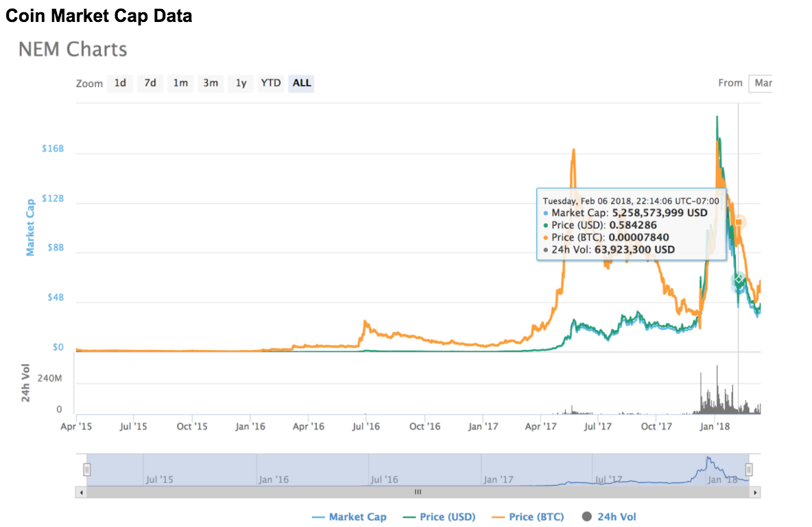This screenshot has height=527, width=812.
Task: Set chart zoom to 1y
Action: (x=241, y=84)
